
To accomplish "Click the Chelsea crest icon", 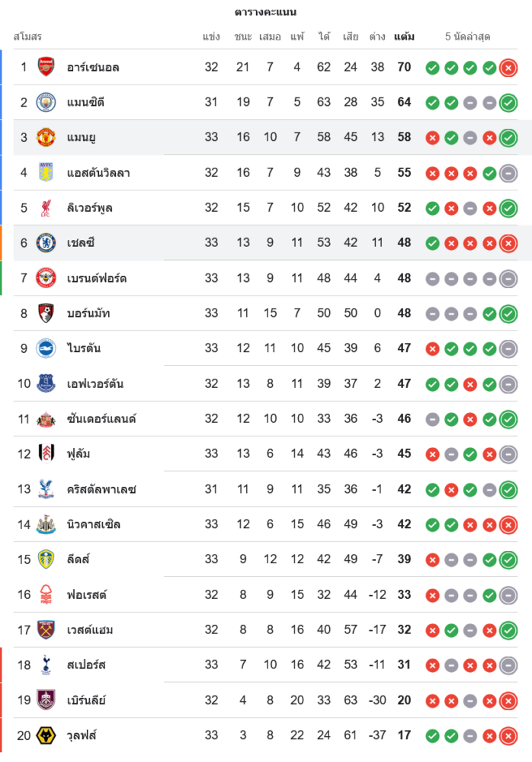I will click(x=46, y=242).
